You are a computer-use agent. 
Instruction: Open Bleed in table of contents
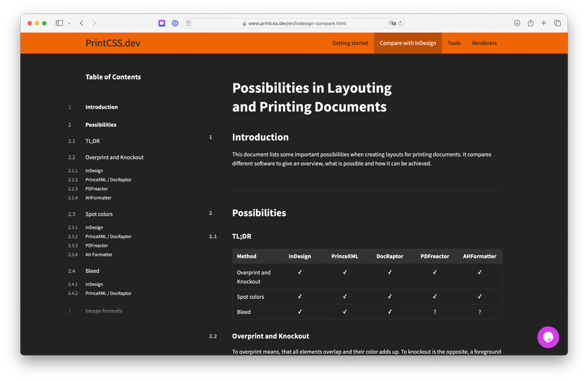pyautogui.click(x=92, y=271)
